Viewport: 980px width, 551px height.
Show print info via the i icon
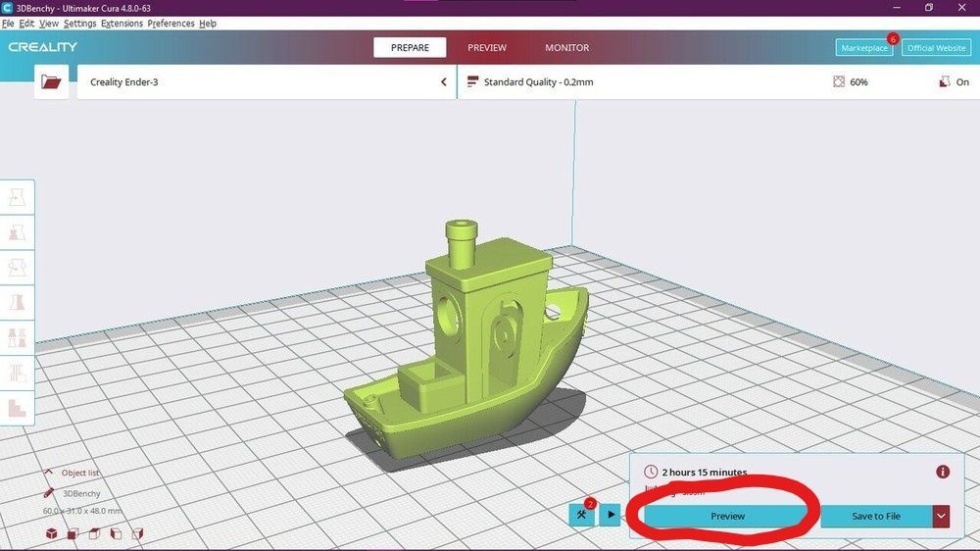[943, 472]
